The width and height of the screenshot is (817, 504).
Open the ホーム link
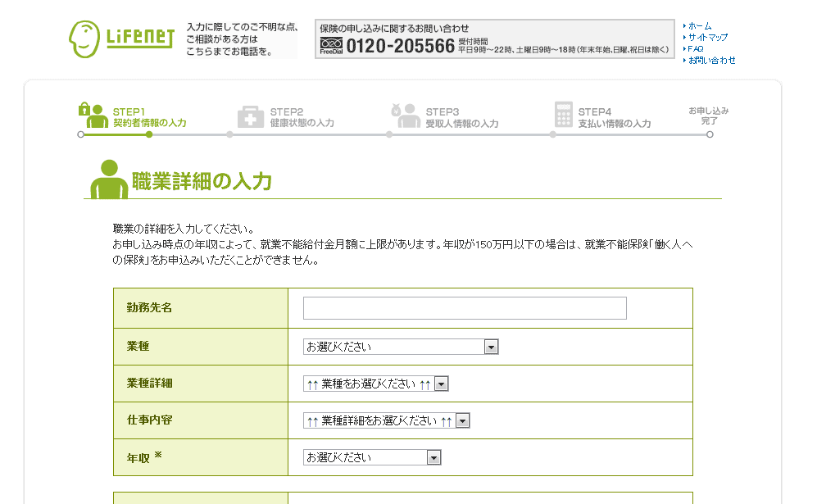(700, 26)
